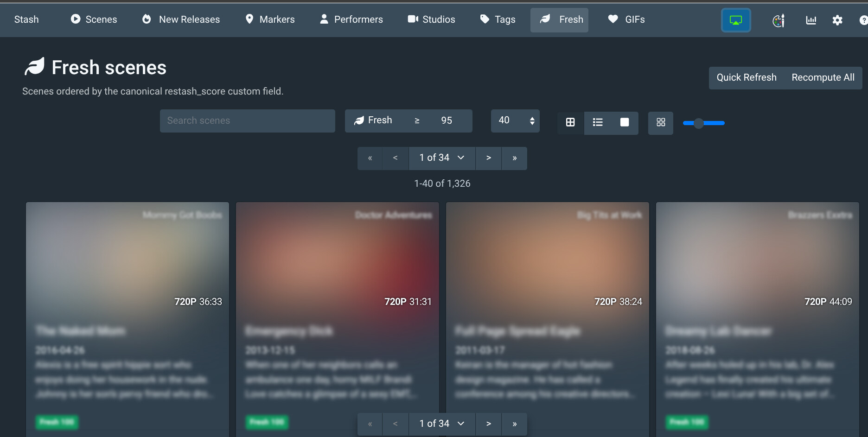Open scene thumbnail with duration 36:33
The height and width of the screenshot is (437, 868).
[x=128, y=259]
